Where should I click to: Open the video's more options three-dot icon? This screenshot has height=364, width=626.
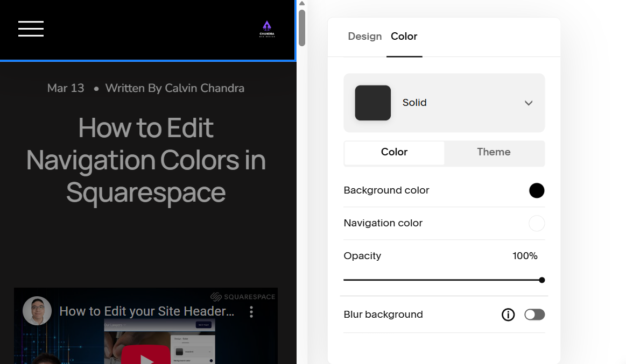click(x=251, y=311)
